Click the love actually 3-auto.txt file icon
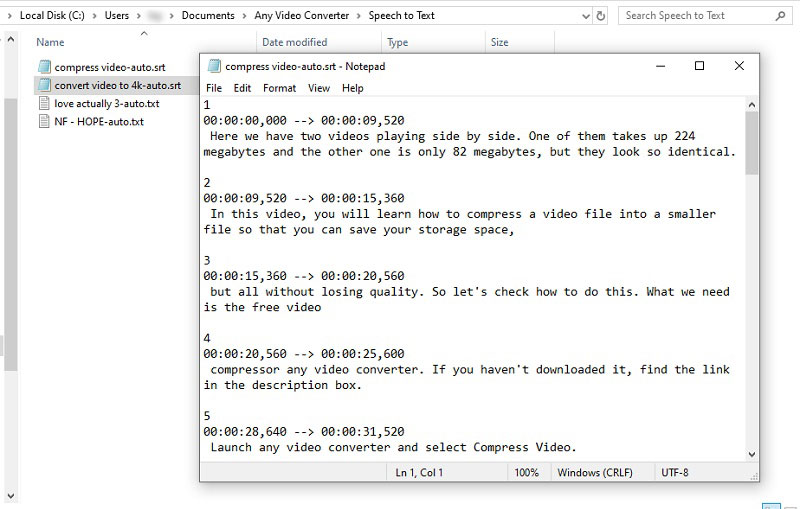800x509 pixels. click(44, 103)
